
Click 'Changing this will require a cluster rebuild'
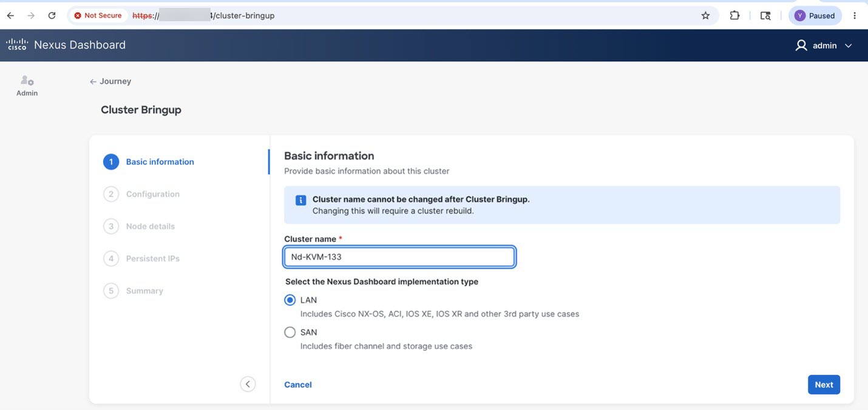(x=393, y=211)
